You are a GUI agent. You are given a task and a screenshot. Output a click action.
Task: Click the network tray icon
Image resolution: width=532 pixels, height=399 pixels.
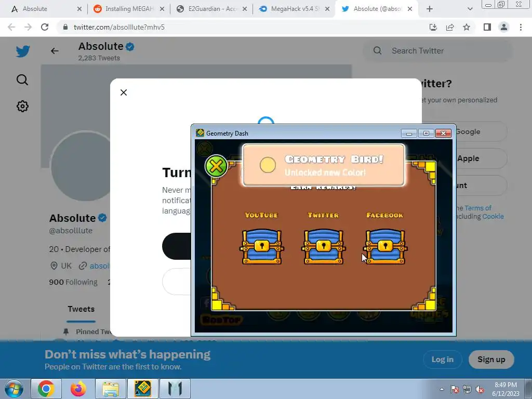(467, 390)
